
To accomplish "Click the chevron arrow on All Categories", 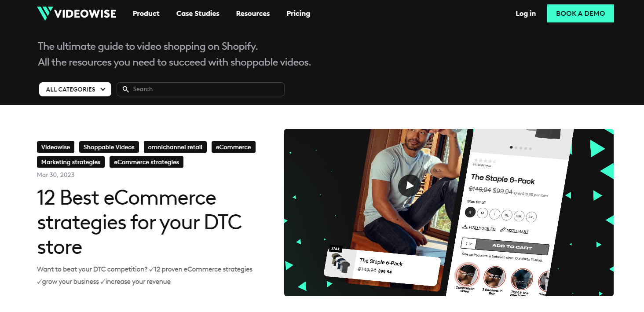I will (103, 89).
